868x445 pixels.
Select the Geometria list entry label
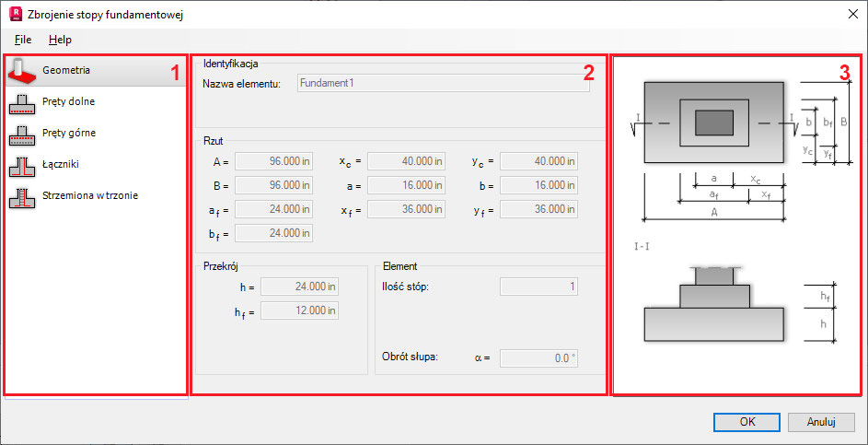point(65,70)
